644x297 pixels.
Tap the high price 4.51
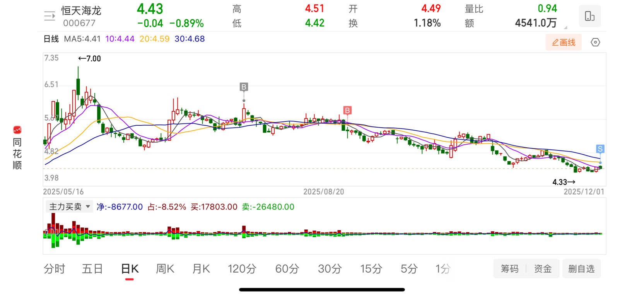click(314, 9)
